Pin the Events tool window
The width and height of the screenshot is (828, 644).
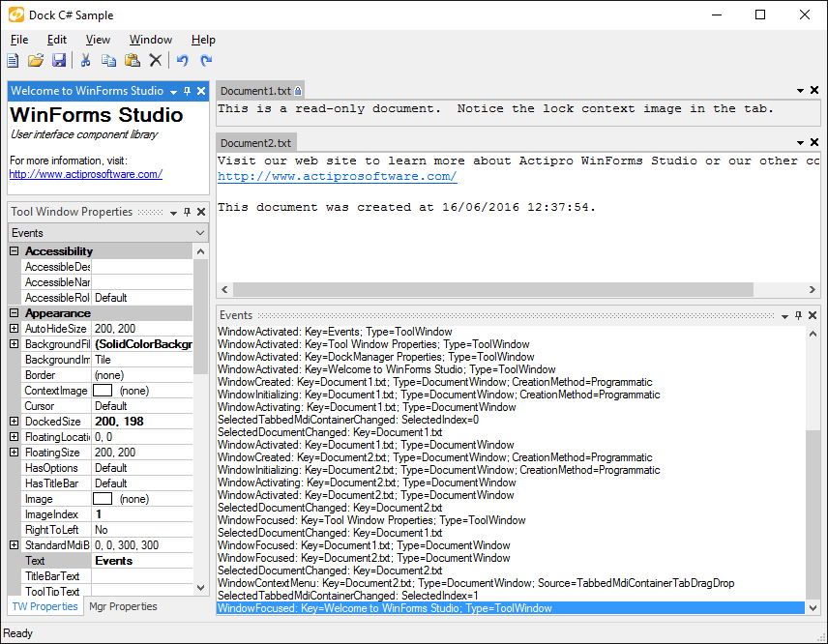point(798,315)
